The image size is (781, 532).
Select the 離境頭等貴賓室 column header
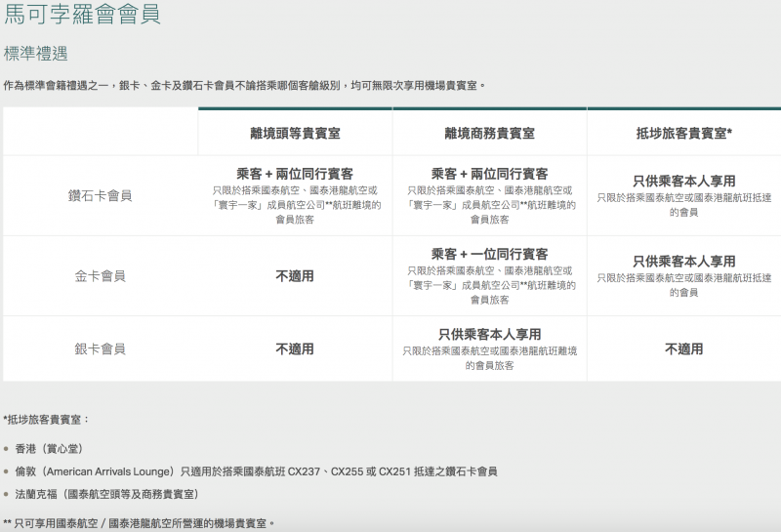[x=295, y=133]
